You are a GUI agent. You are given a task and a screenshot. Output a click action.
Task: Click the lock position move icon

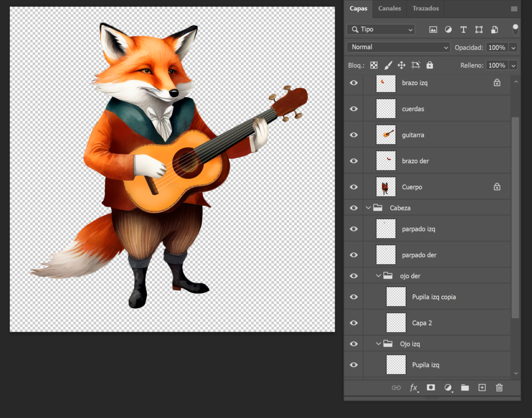[401, 66]
